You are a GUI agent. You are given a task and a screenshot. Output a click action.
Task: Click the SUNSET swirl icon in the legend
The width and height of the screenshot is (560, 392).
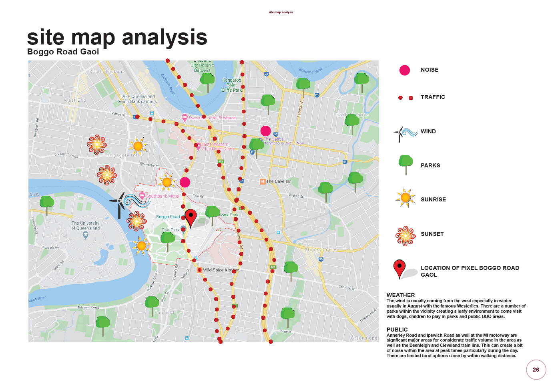coord(405,235)
